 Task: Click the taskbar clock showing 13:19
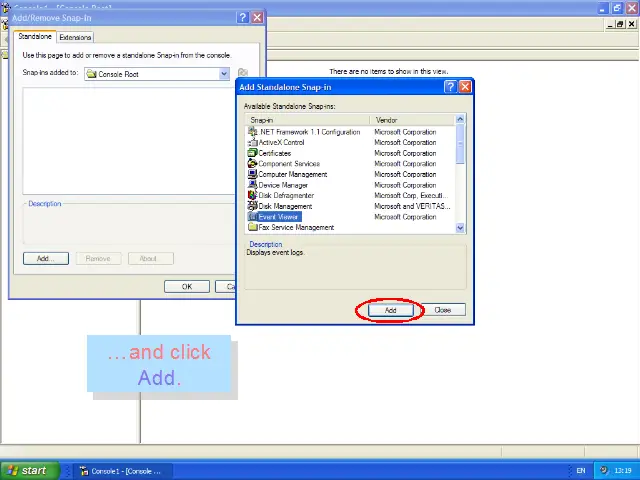(x=623, y=471)
